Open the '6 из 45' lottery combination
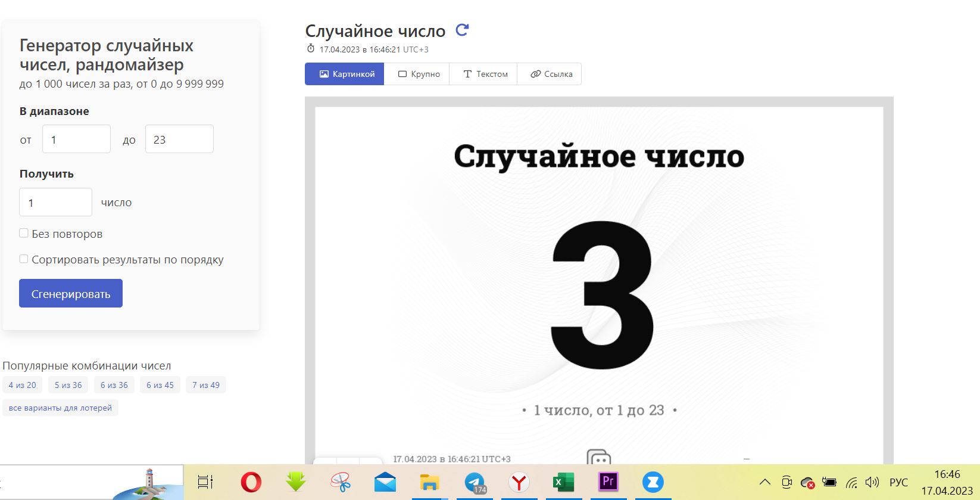Screen dimensions: 980x500 (160, 385)
